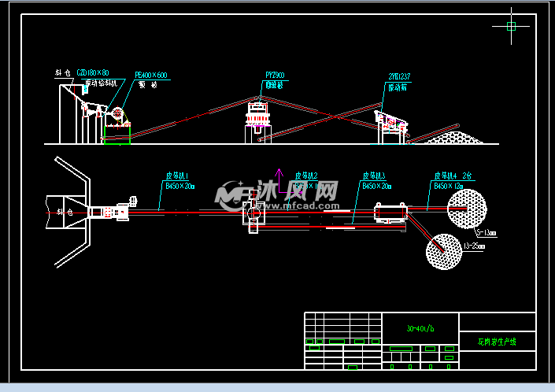
Task: Click the 2YK1237 label text
Action: point(400,76)
